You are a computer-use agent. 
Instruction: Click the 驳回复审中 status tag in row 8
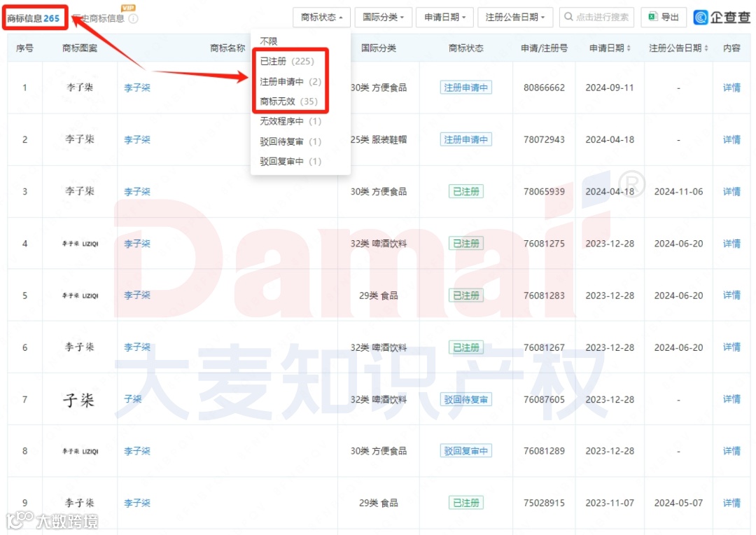point(465,451)
